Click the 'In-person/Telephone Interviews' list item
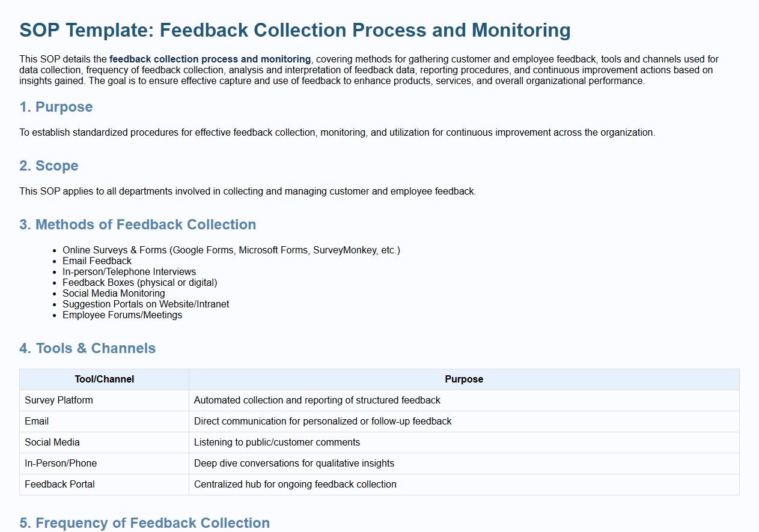The width and height of the screenshot is (759, 532). pyautogui.click(x=129, y=272)
